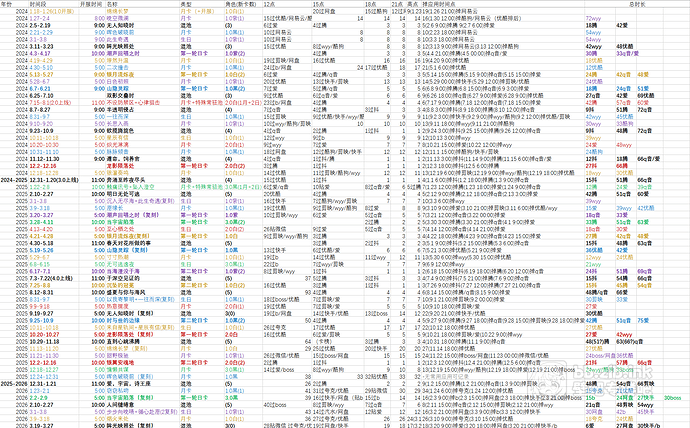
Task: Select the date cell 5.28-6.7
Action: pos(40,81)
